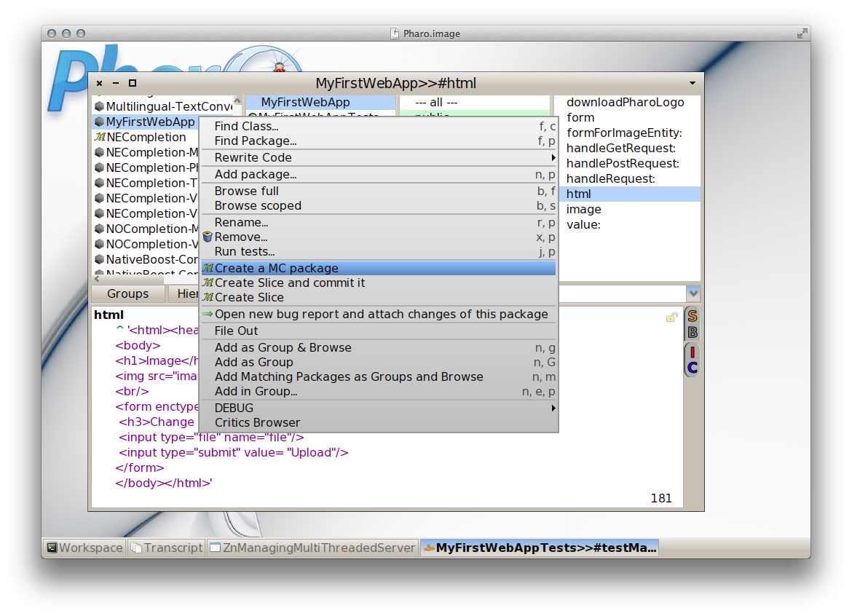This screenshot has height=616, width=852.
Task: Select handleGetRequest: method
Action: [628, 149]
